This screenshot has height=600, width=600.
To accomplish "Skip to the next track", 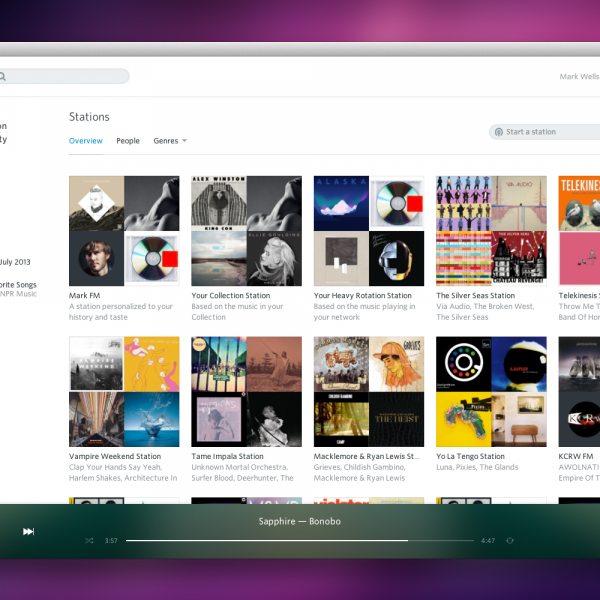I will (29, 531).
